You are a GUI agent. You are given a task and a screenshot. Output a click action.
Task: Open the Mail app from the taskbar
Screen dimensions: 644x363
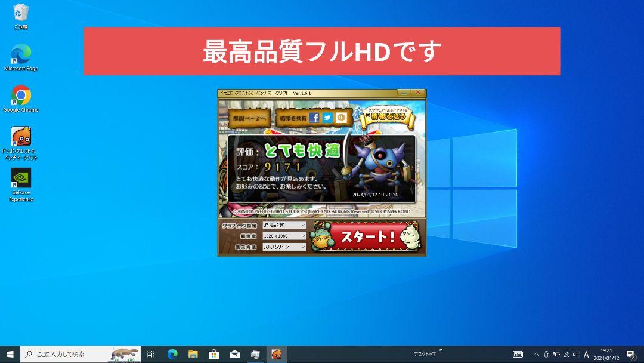coord(234,354)
